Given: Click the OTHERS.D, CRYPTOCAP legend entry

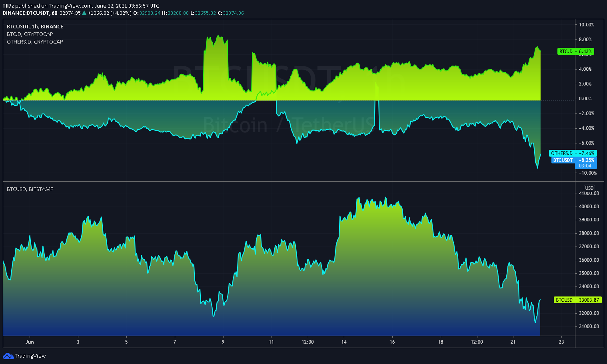Looking at the screenshot, I should 35,42.
